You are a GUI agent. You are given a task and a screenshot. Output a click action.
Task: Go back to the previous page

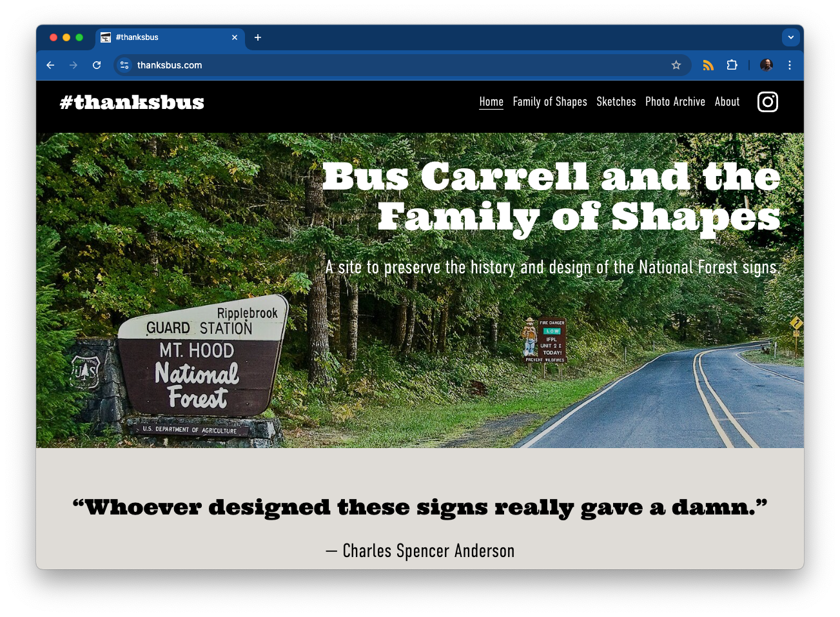pyautogui.click(x=50, y=65)
